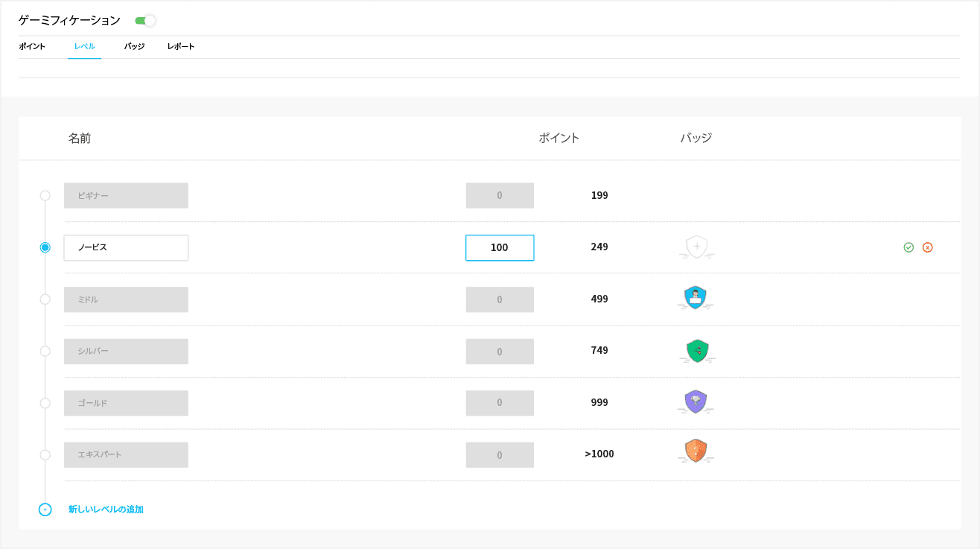980x549 pixels.
Task: Click the green シルバー badge icon
Action: (697, 350)
